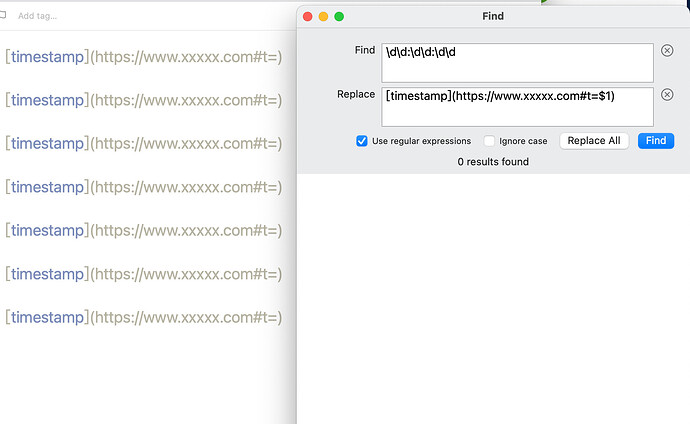Uncheck Use regular expressions

click(x=362, y=141)
